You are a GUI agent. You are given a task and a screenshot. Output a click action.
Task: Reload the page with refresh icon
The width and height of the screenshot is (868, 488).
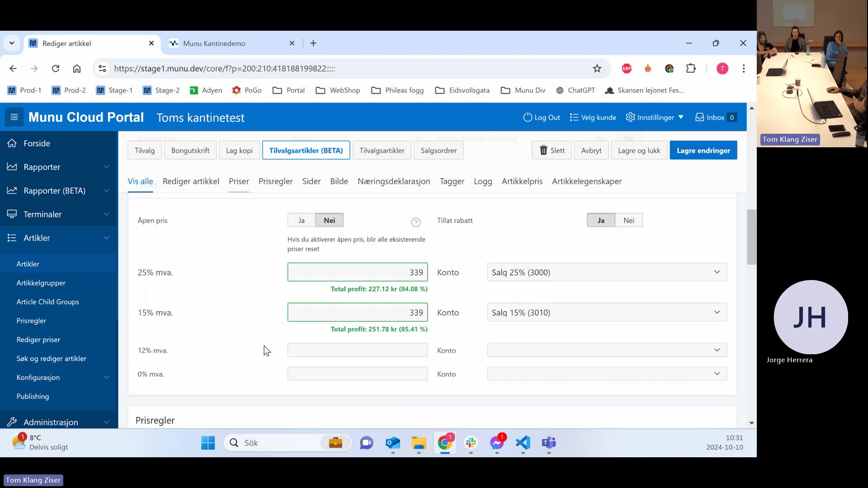point(56,69)
